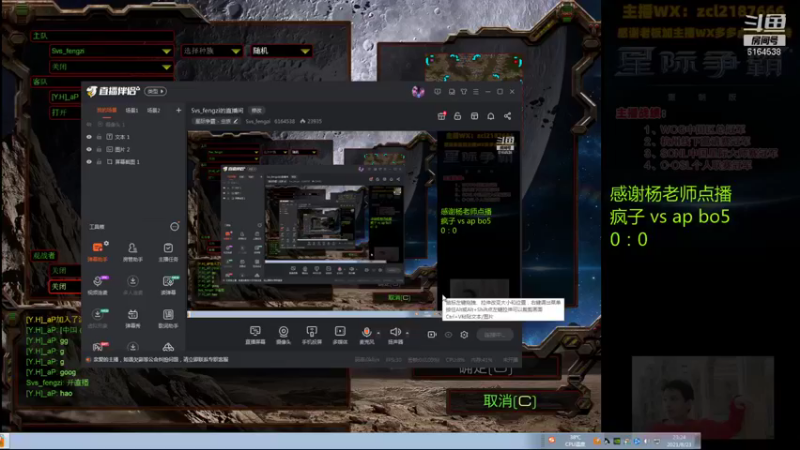
Task: Click the share icon above the preview
Action: (x=508, y=116)
